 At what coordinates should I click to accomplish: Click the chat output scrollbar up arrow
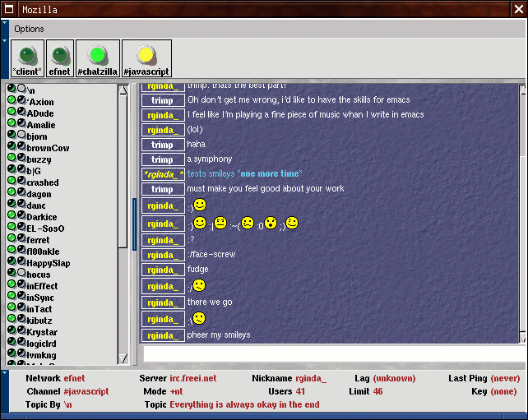(522, 90)
